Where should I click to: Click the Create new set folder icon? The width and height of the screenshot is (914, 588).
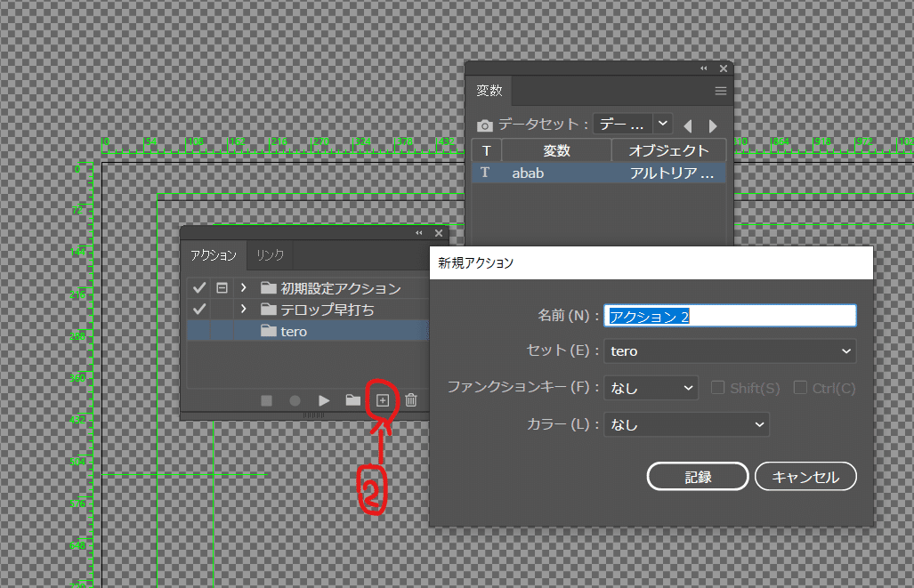pos(352,400)
